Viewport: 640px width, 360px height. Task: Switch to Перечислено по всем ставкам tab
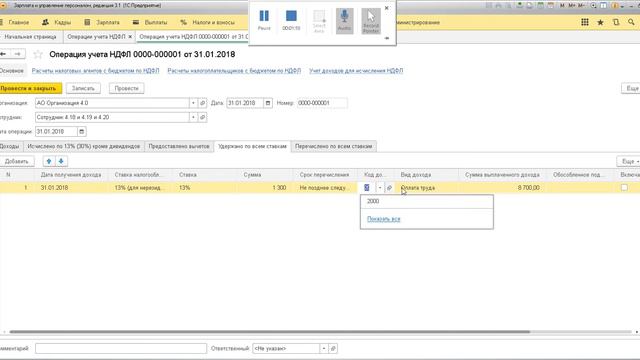tap(333, 146)
